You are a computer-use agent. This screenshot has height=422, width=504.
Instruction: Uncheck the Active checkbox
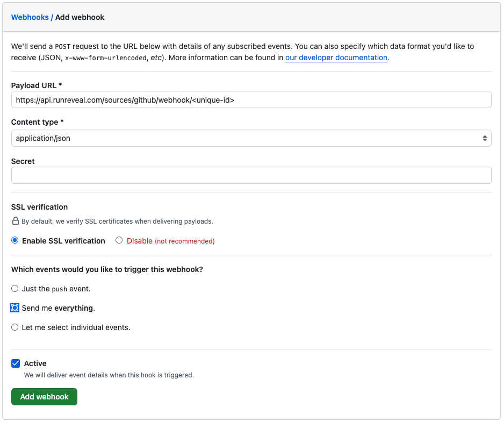point(16,363)
